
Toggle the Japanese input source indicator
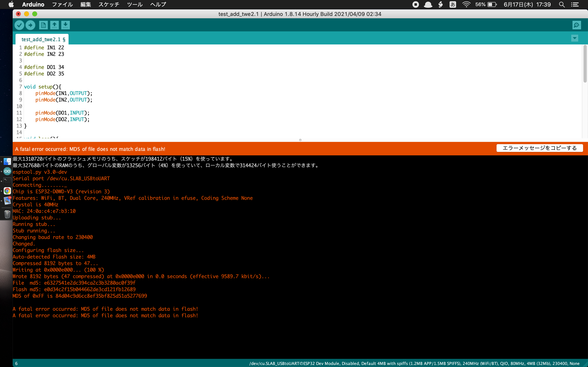452,5
